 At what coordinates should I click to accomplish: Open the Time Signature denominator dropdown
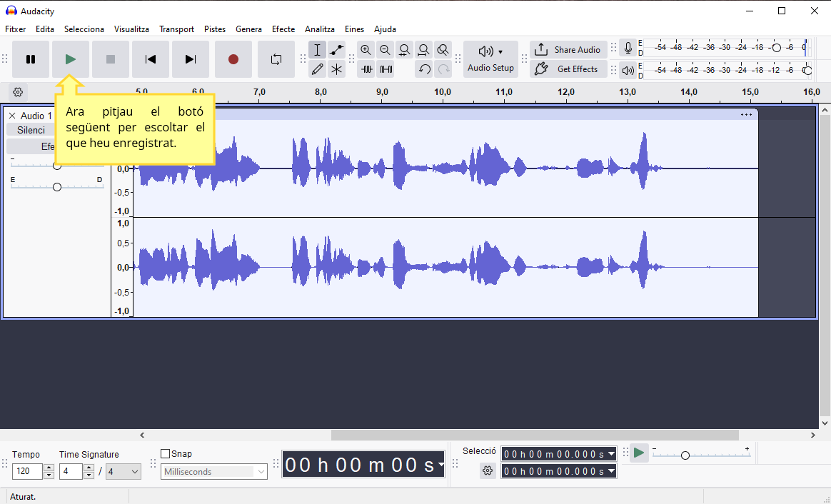(124, 471)
